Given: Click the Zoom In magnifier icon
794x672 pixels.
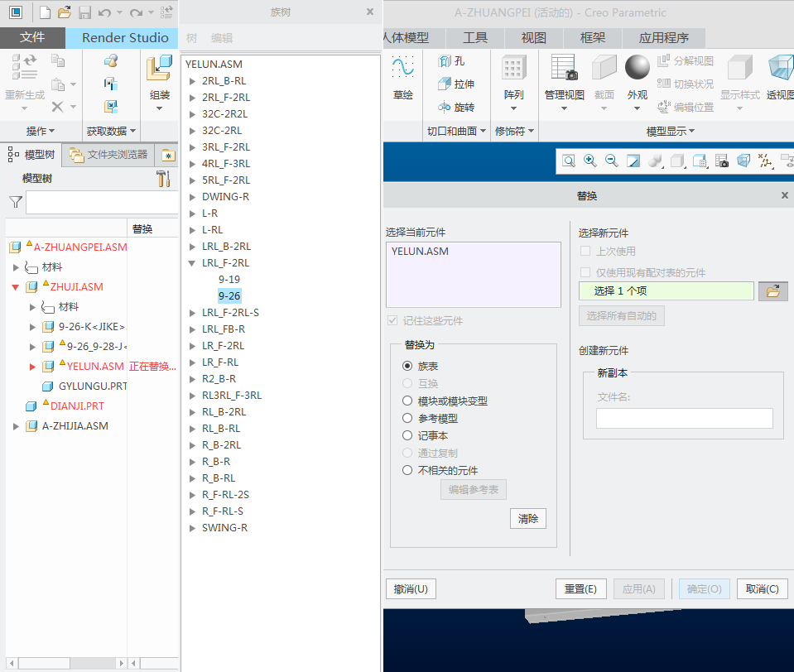Looking at the screenshot, I should (590, 161).
